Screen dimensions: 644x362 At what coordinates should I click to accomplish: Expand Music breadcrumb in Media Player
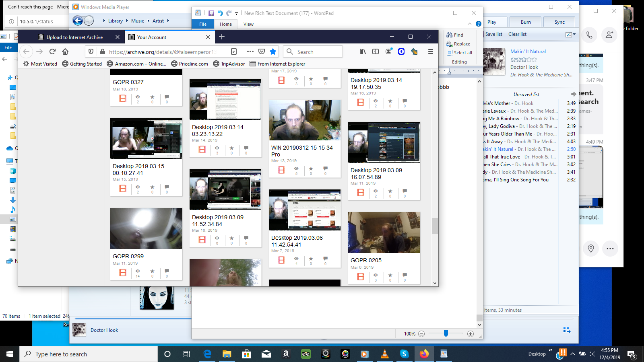click(138, 21)
